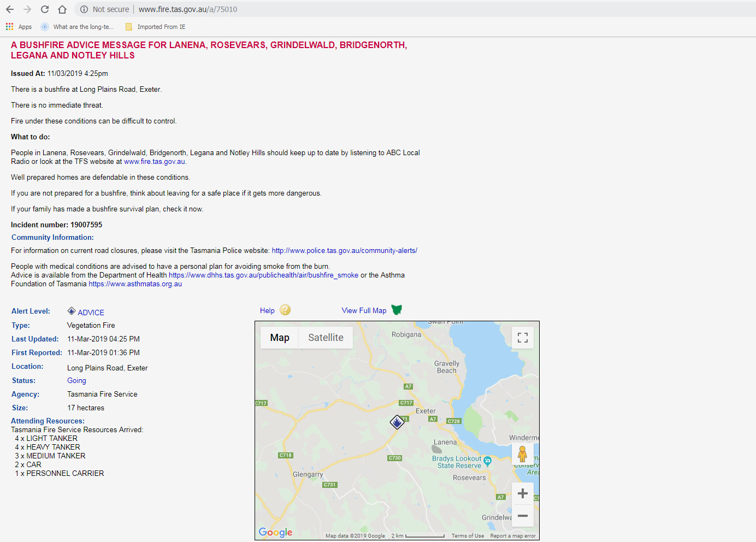Click the 17 hectares size value
The width and height of the screenshot is (756, 542).
point(86,408)
